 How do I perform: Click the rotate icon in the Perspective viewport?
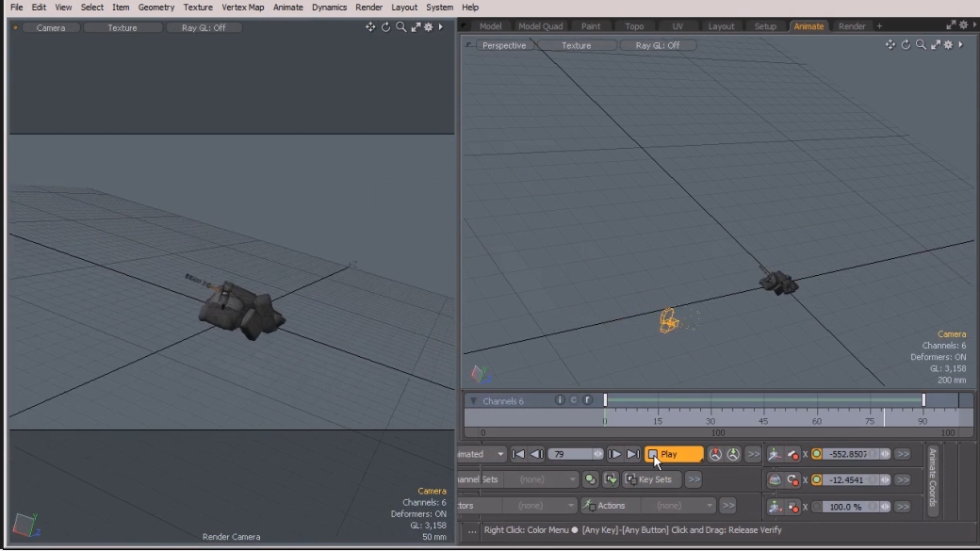click(x=906, y=45)
